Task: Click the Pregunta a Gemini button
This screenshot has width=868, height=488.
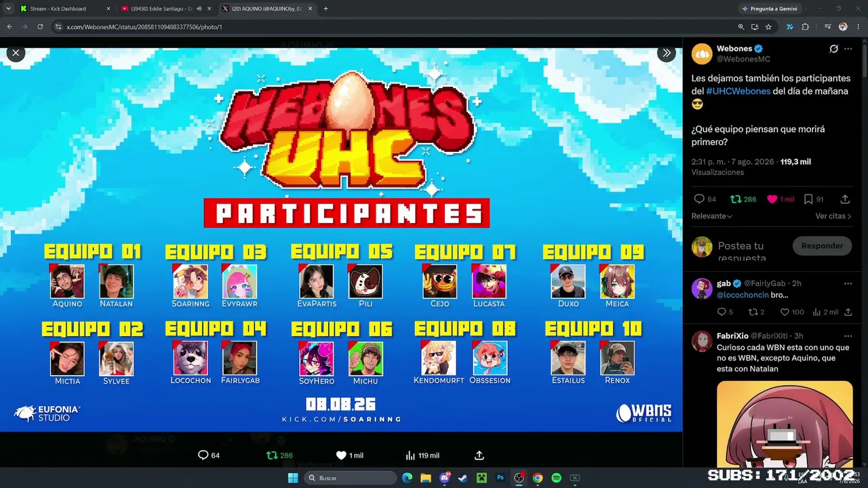Action: [770, 9]
